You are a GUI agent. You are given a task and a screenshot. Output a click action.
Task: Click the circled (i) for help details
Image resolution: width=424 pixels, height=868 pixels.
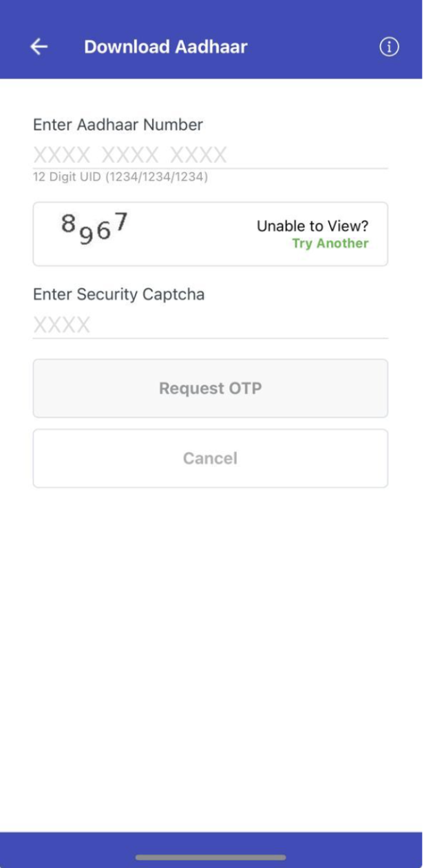tap(389, 47)
